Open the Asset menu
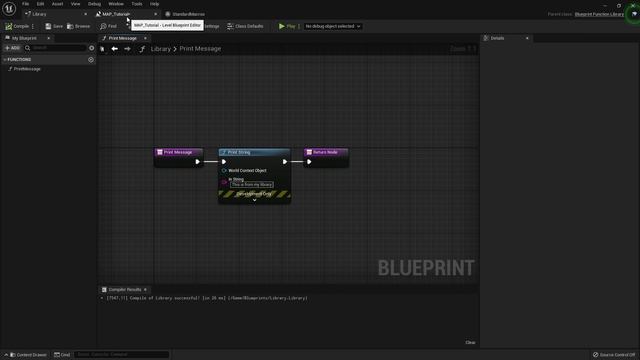Image resolution: width=640 pixels, height=360 pixels. click(x=58, y=4)
